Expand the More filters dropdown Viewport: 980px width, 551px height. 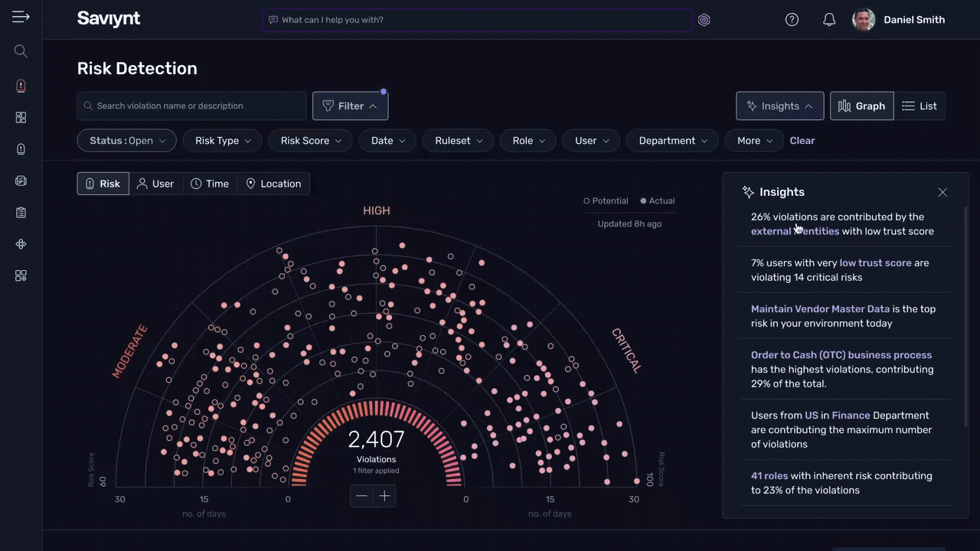755,141
